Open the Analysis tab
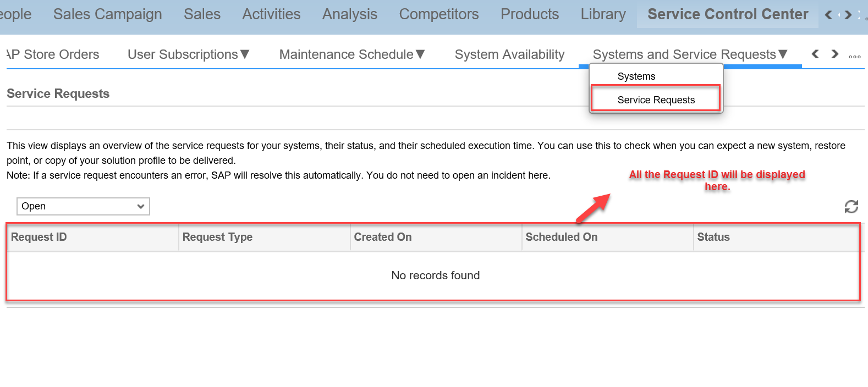This screenshot has height=387, width=868. [350, 14]
